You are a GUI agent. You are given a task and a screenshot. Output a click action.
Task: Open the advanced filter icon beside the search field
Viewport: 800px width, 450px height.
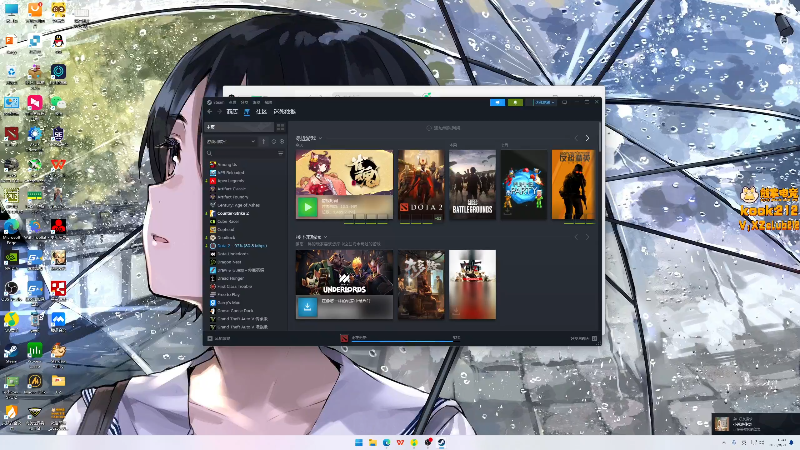281,153
